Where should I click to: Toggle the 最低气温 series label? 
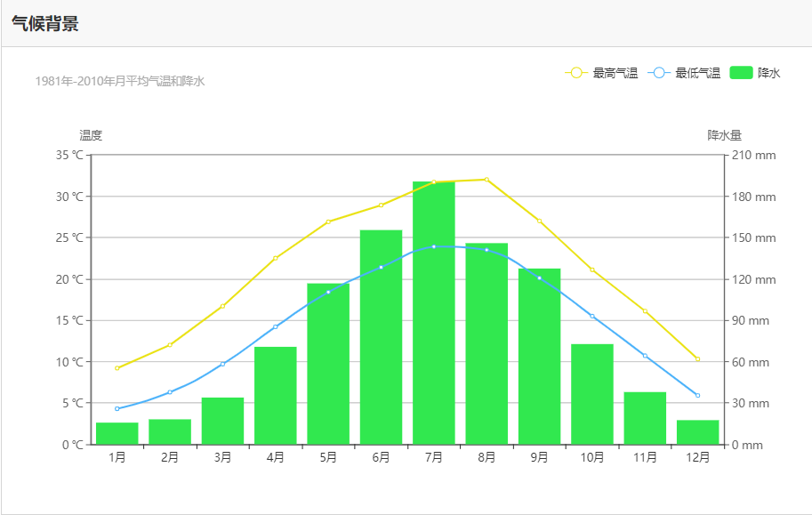coord(698,73)
